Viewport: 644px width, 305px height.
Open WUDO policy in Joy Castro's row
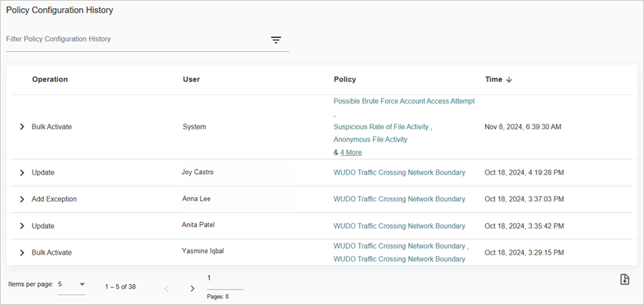click(399, 173)
